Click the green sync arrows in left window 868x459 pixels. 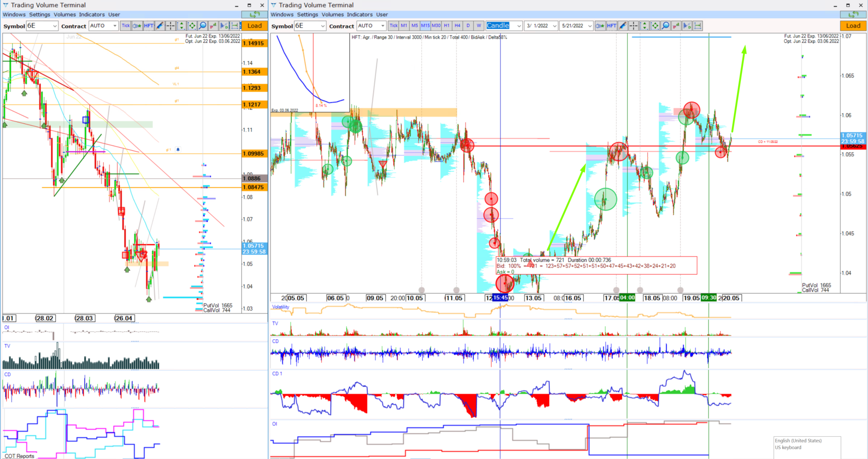click(x=254, y=14)
